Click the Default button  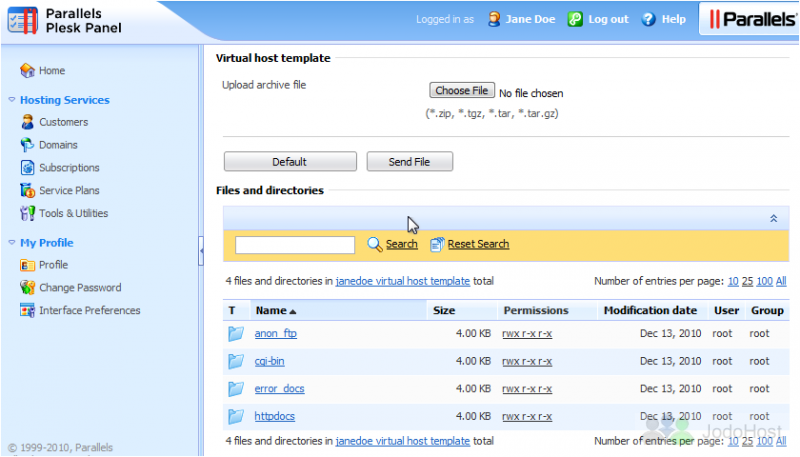click(290, 162)
